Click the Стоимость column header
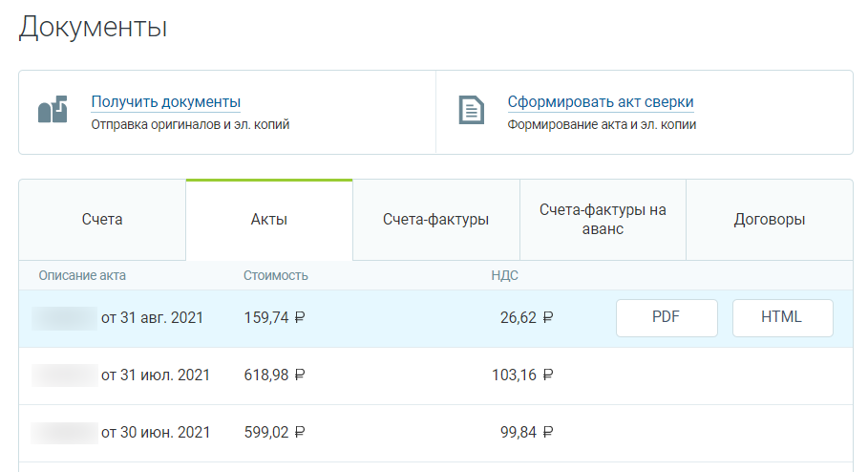Screen dimensions: 868x472 pos(276,276)
